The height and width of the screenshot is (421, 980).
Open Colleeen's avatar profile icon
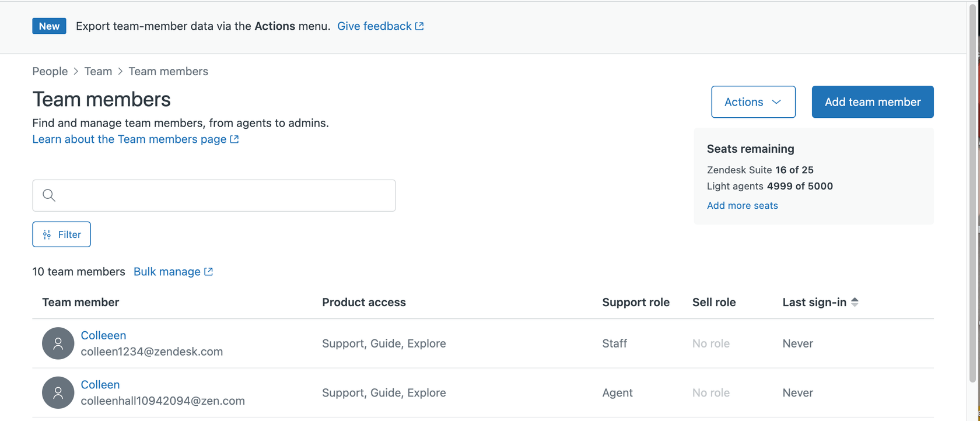tap(58, 343)
